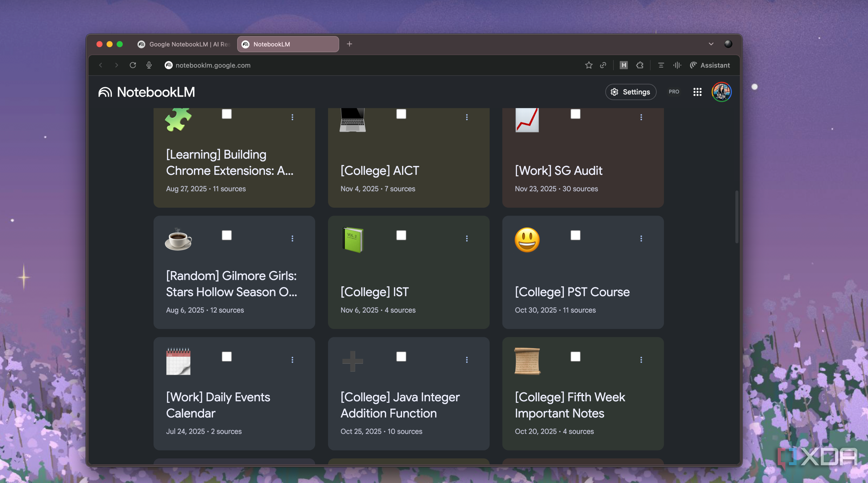
Task: Open [College] PST Course notebook title
Action: [572, 292]
